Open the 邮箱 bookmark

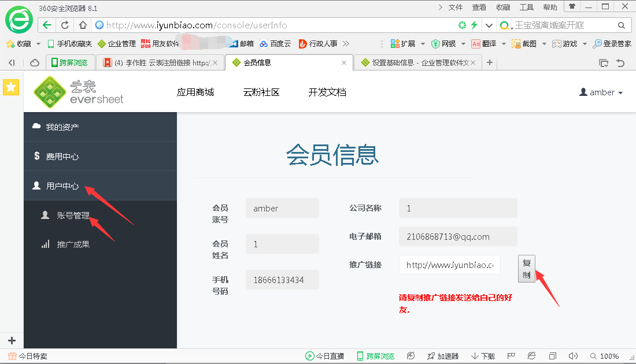click(x=243, y=44)
